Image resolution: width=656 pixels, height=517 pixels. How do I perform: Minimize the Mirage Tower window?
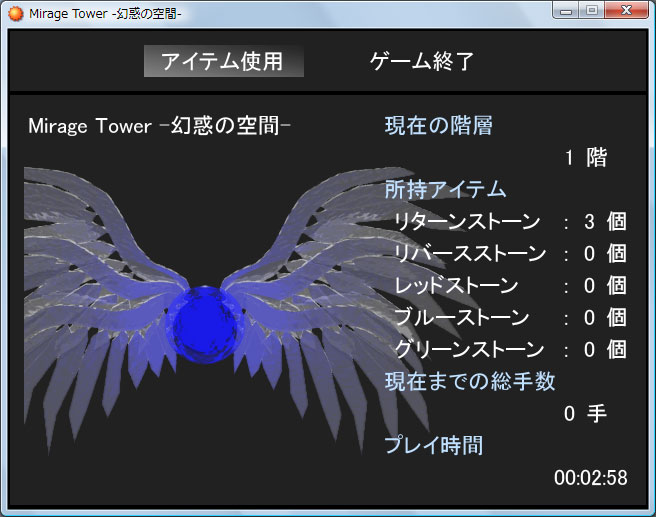pos(566,10)
